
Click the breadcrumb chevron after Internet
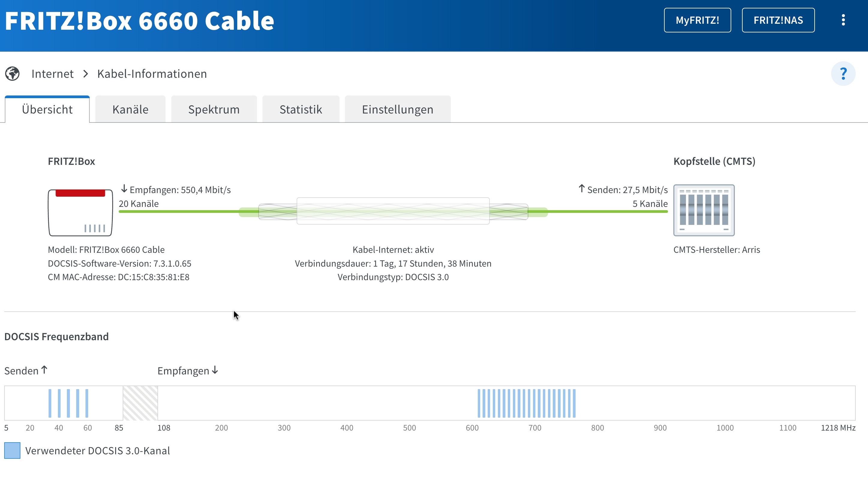pos(85,74)
